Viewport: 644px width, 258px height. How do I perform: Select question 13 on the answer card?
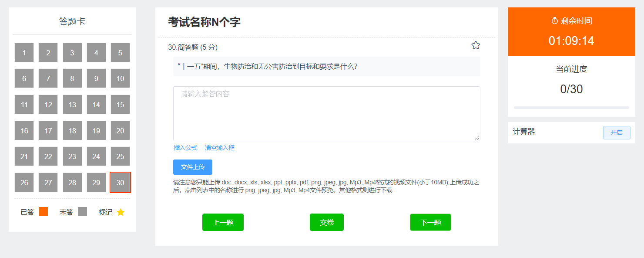(x=72, y=105)
